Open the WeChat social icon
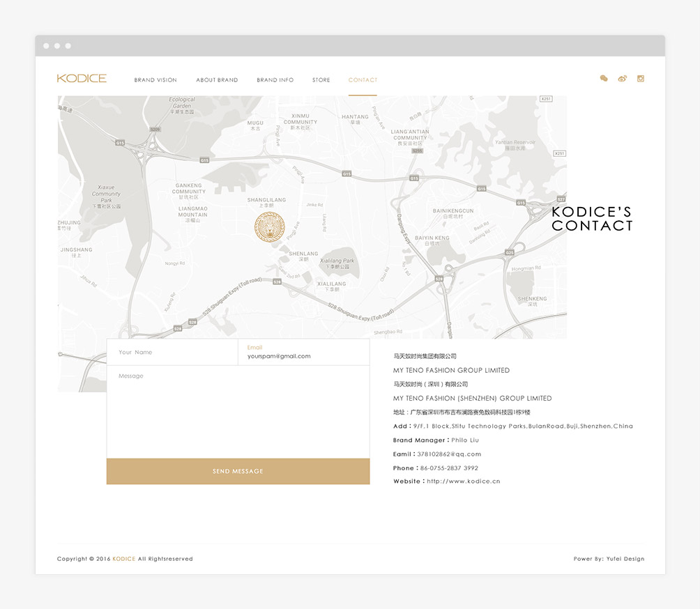Viewport: 700px width, 609px height. (604, 79)
